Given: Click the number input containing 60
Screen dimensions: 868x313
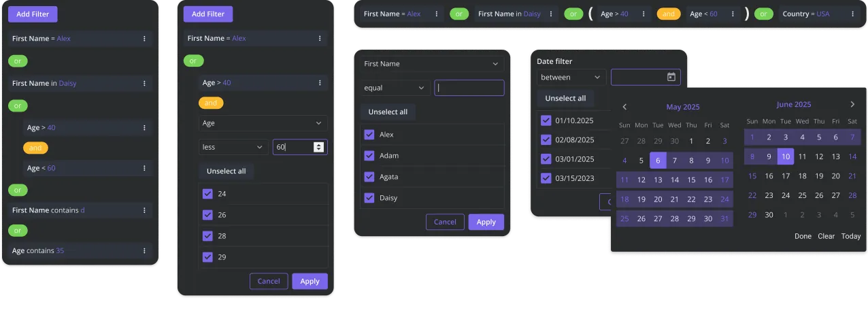Looking at the screenshot, I should [x=300, y=147].
